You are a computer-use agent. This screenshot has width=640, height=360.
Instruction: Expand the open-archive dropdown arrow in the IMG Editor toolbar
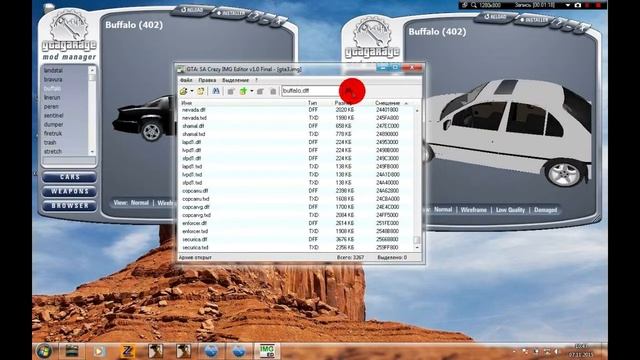(x=191, y=91)
